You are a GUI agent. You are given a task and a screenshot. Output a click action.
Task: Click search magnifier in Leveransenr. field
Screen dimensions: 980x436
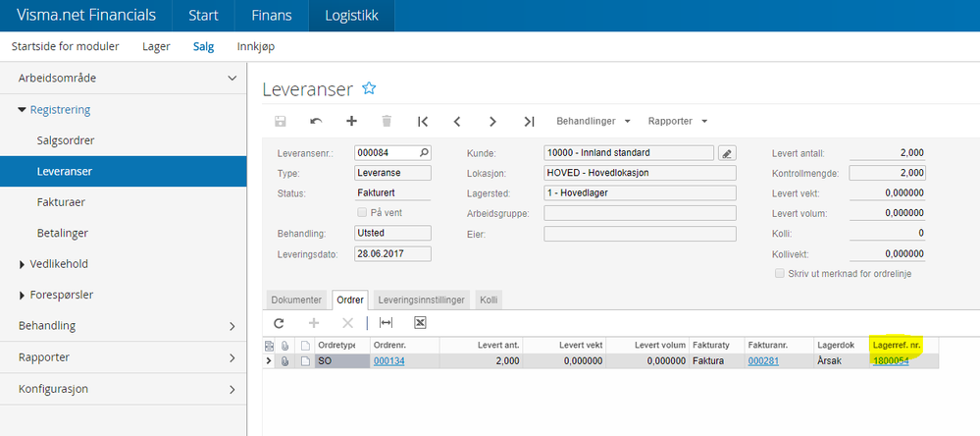tap(425, 152)
